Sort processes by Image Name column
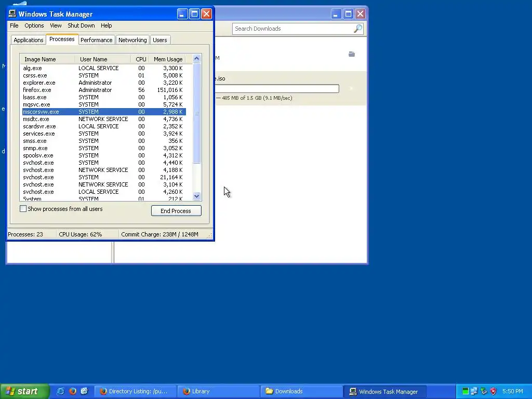532x399 pixels. pyautogui.click(x=47, y=59)
